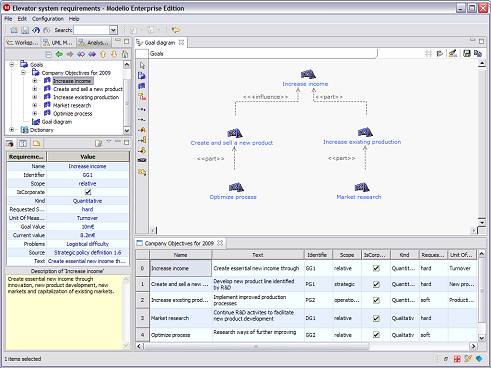Viewport: 491px width, 368px height.
Task: Switch to the UML M... tab
Action: [58, 43]
